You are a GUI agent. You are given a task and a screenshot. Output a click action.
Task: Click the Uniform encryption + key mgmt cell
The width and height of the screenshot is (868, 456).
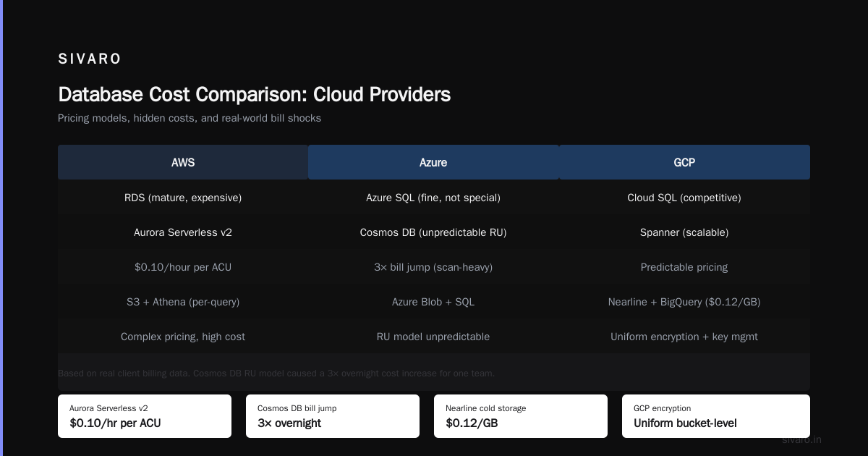tap(684, 337)
